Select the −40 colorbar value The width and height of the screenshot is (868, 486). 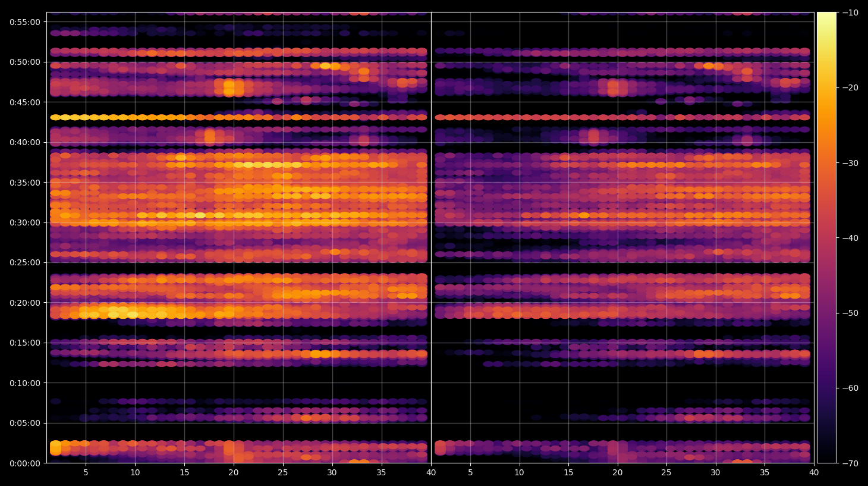pos(850,238)
